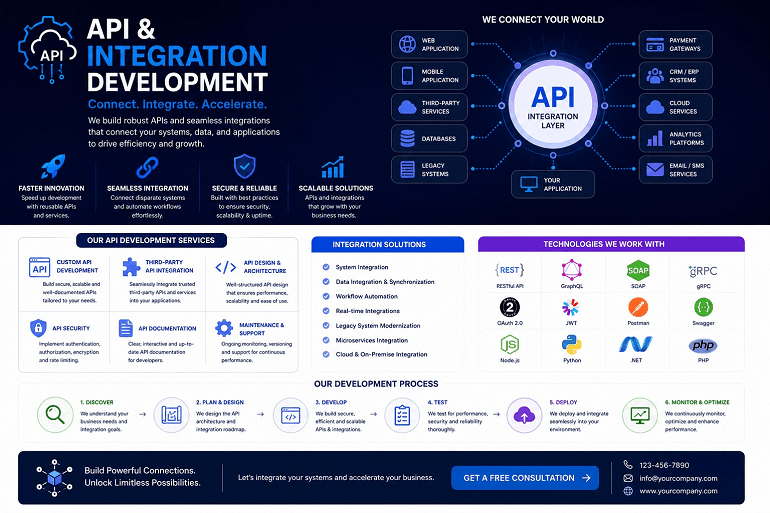Click the API Security lock shield icon
Screen dimensions: 770x513
coord(38,328)
